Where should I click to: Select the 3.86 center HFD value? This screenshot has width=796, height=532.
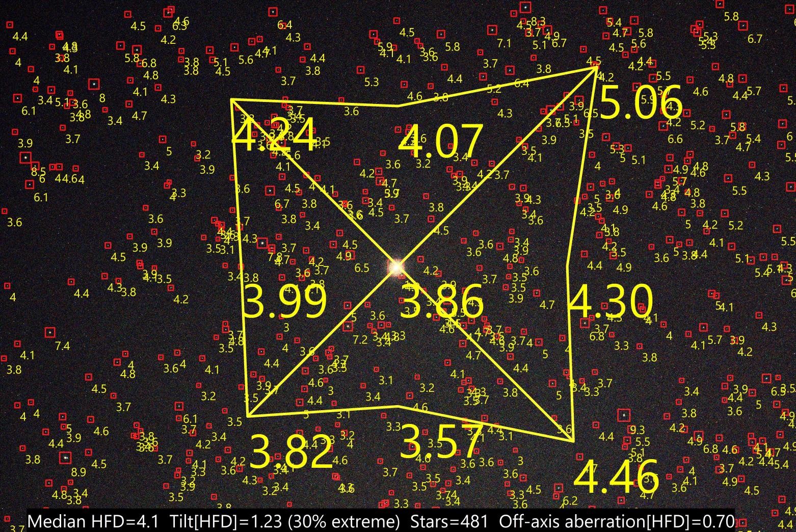click(441, 302)
